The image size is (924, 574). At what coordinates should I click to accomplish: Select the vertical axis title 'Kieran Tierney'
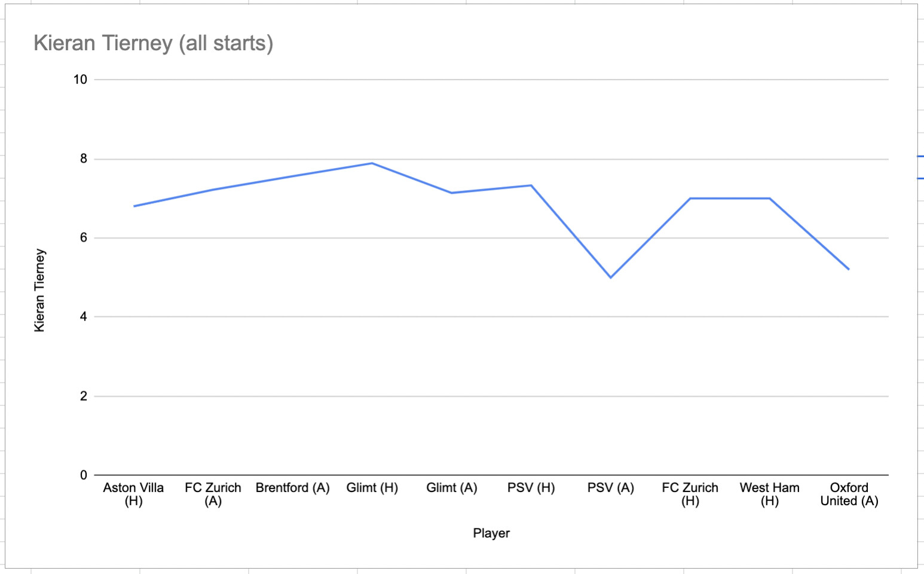tap(39, 290)
